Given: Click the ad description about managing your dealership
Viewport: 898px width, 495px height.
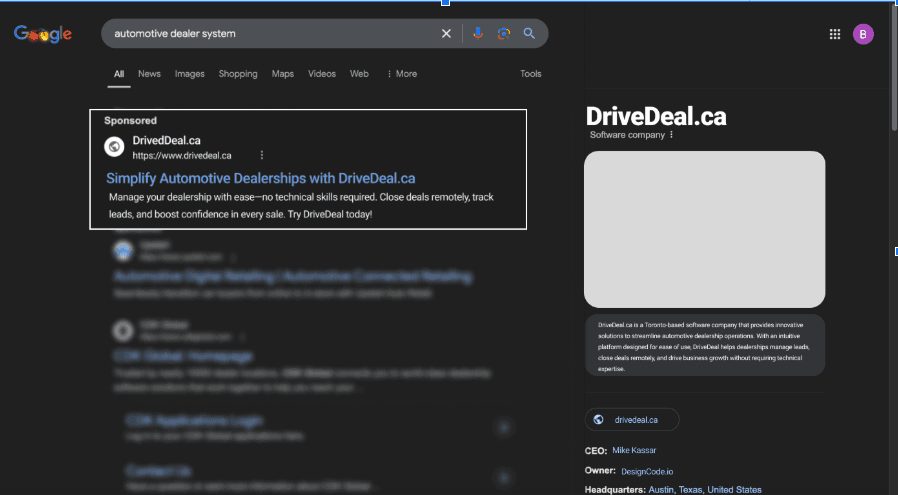Looking at the screenshot, I should [301, 206].
